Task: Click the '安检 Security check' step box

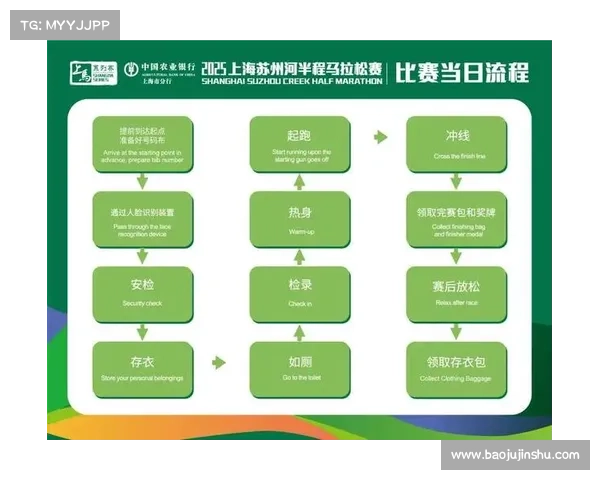Action: (x=143, y=295)
